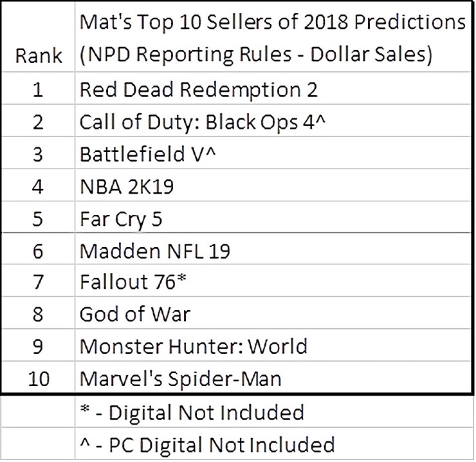Click the rank 10 cell
The width and height of the screenshot is (476, 462).
point(37,378)
